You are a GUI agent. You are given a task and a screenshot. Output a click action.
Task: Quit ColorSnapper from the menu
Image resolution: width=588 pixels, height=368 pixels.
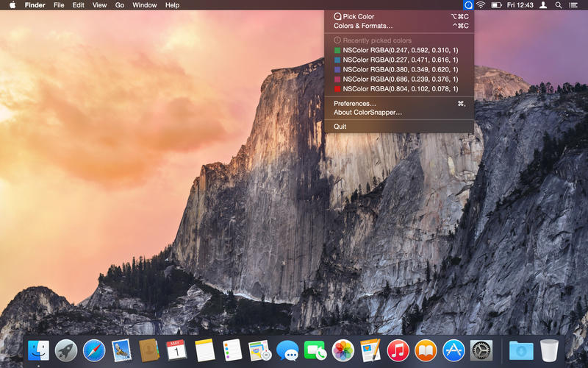(340, 127)
